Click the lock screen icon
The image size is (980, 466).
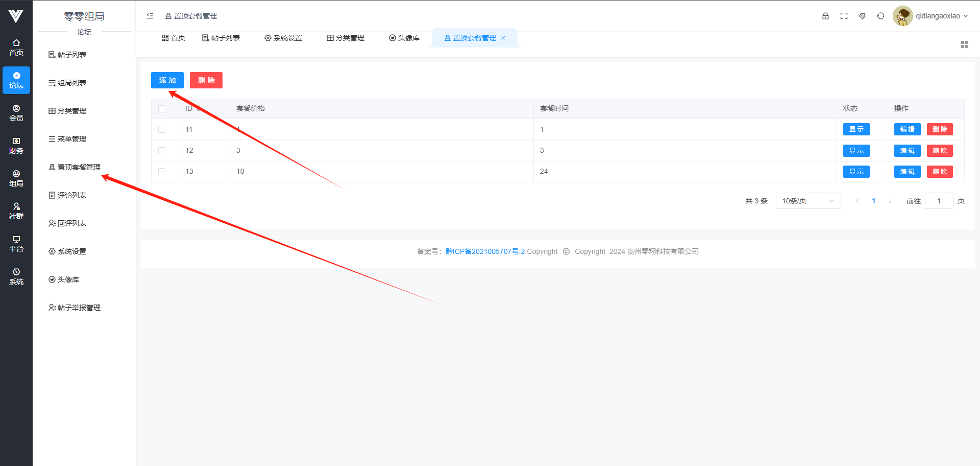coord(825,16)
